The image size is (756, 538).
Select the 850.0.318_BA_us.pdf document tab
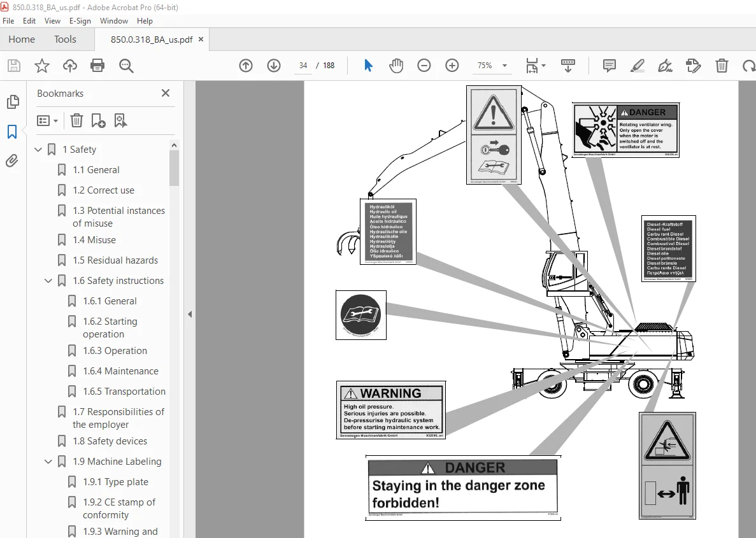[152, 39]
